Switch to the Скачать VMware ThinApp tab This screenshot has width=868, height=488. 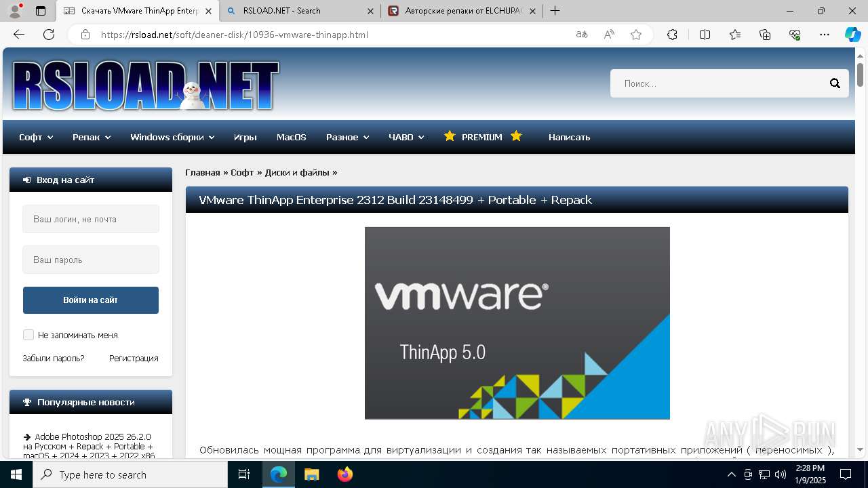click(138, 11)
